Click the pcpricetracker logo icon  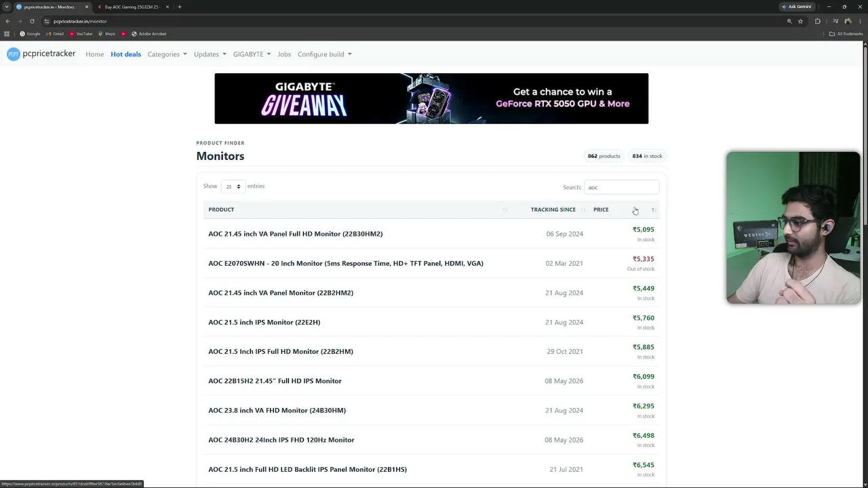[13, 54]
